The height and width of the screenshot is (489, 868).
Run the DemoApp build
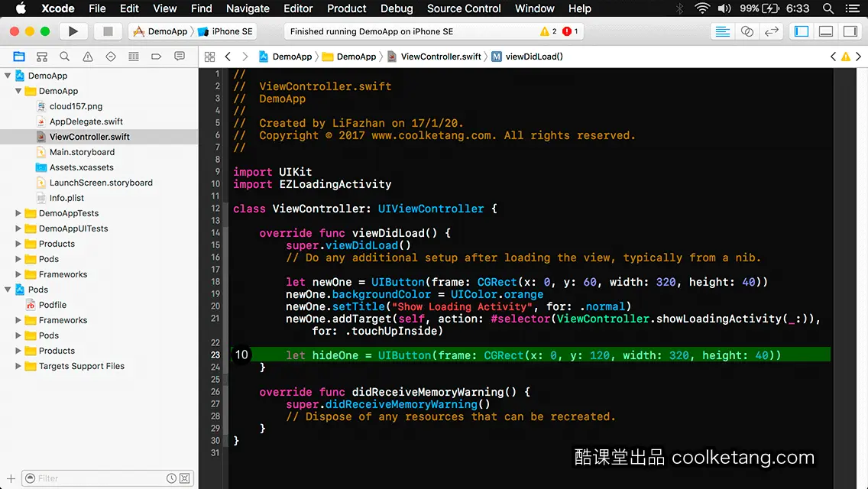tap(73, 31)
